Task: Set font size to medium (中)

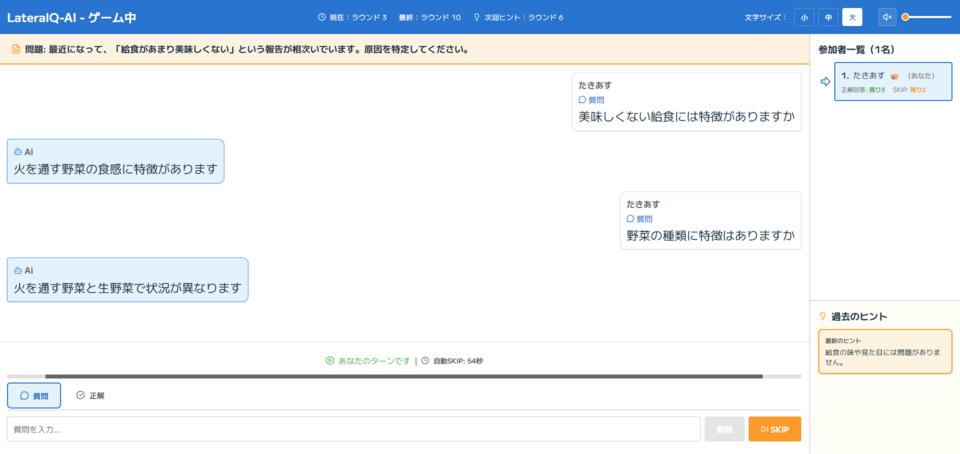Action: 828,17
